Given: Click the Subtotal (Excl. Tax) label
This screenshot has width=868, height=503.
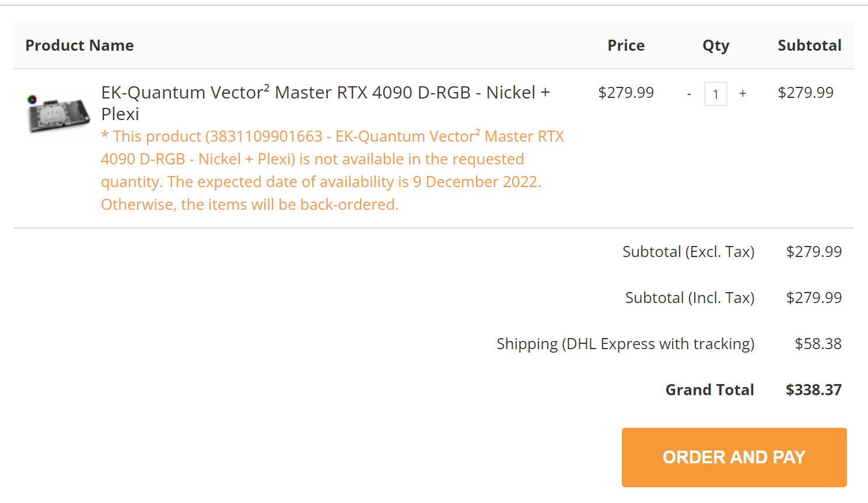Looking at the screenshot, I should point(688,252).
